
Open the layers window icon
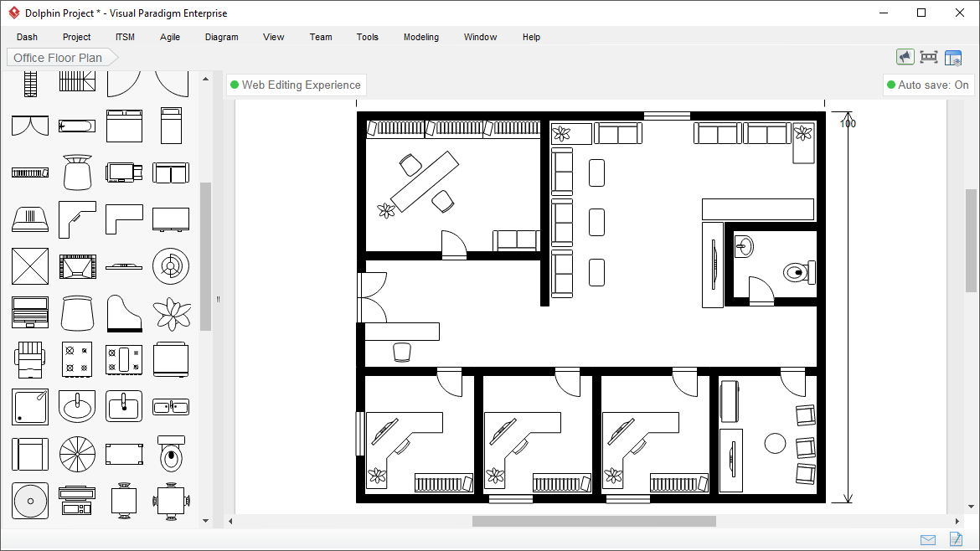coord(953,56)
